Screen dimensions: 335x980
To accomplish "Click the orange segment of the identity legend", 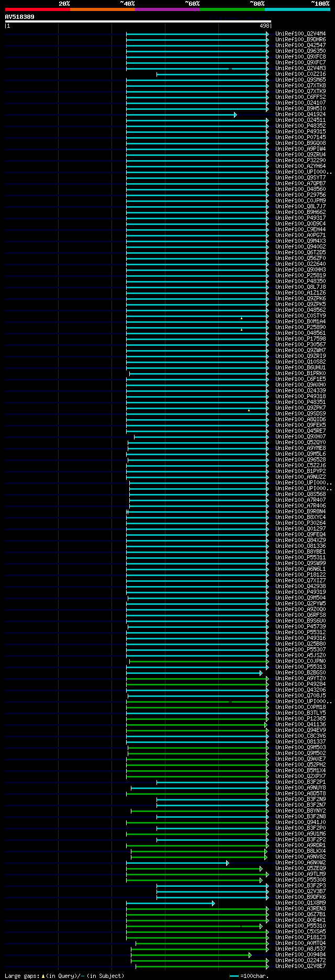I will (103, 9).
